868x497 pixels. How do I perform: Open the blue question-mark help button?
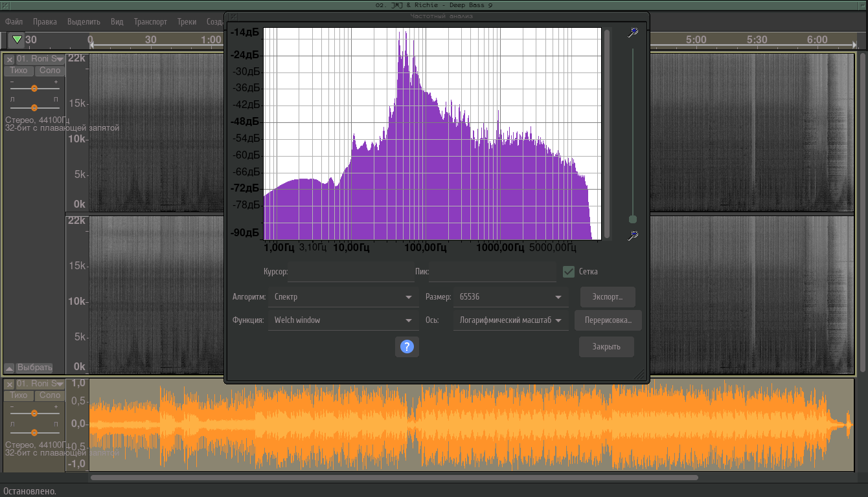[x=407, y=347]
